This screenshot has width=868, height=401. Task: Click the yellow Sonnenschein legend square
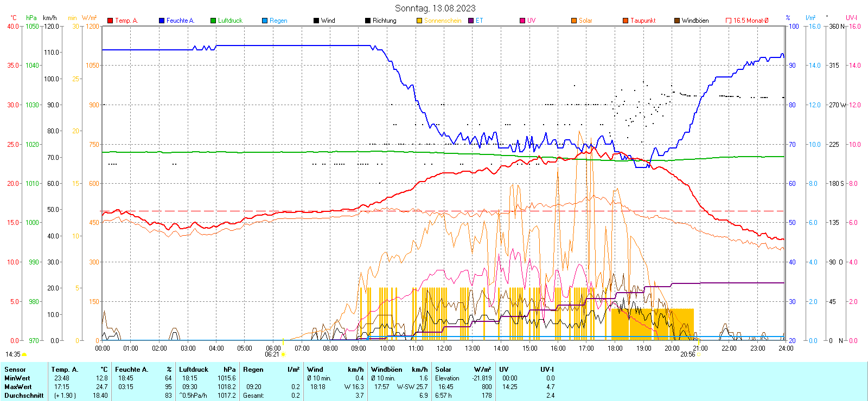click(419, 21)
